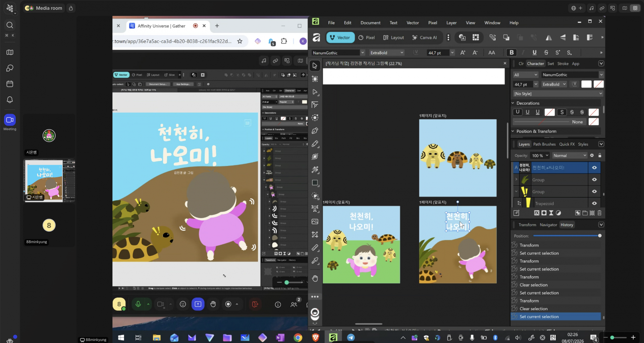
Task: Select the Colour Picker eyedropper tool
Action: pos(315,261)
